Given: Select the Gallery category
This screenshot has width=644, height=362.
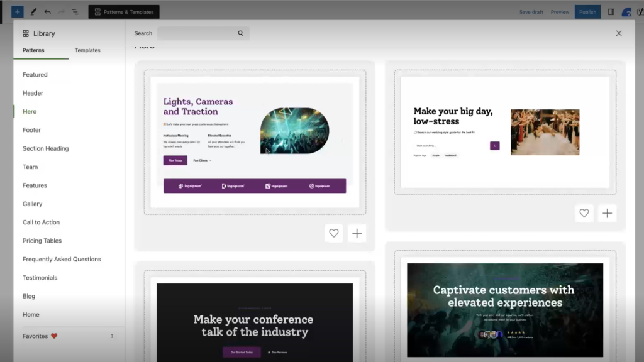Looking at the screenshot, I should tap(33, 204).
